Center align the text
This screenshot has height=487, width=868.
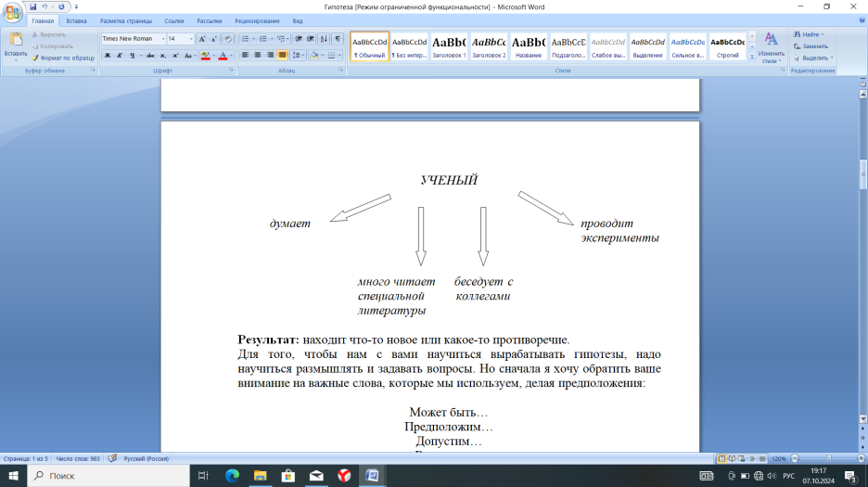[258, 55]
